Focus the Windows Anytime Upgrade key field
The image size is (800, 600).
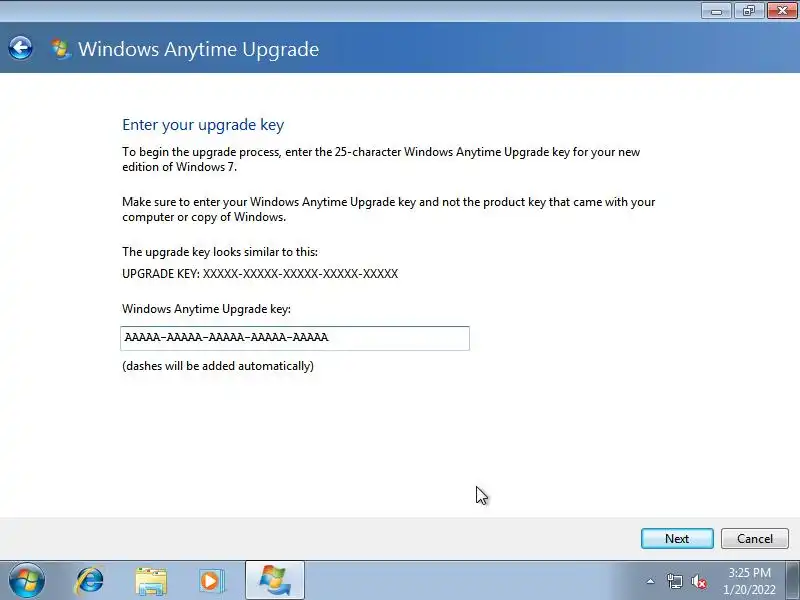pyautogui.click(x=295, y=338)
